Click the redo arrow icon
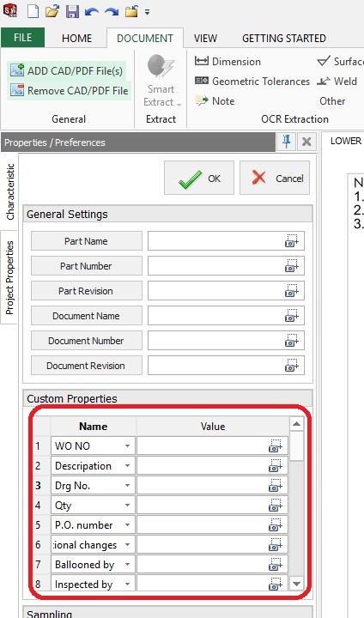This screenshot has width=364, height=618. pos(112,12)
